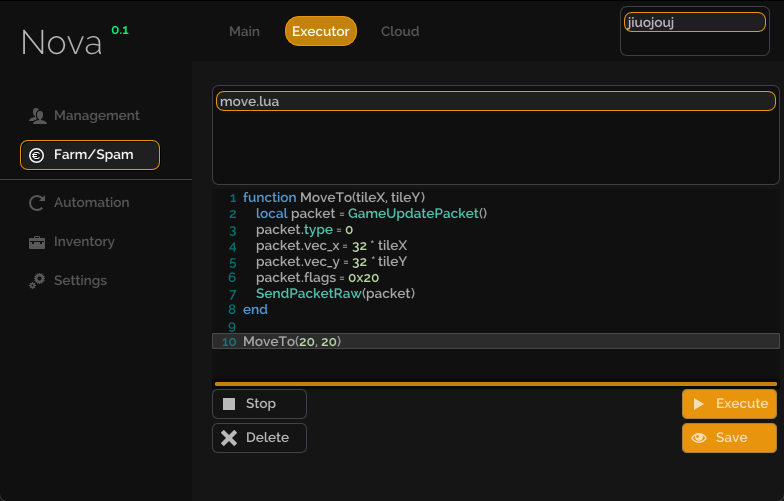Click the orange progress bar
This screenshot has height=501, width=784.
pyautogui.click(x=495, y=383)
